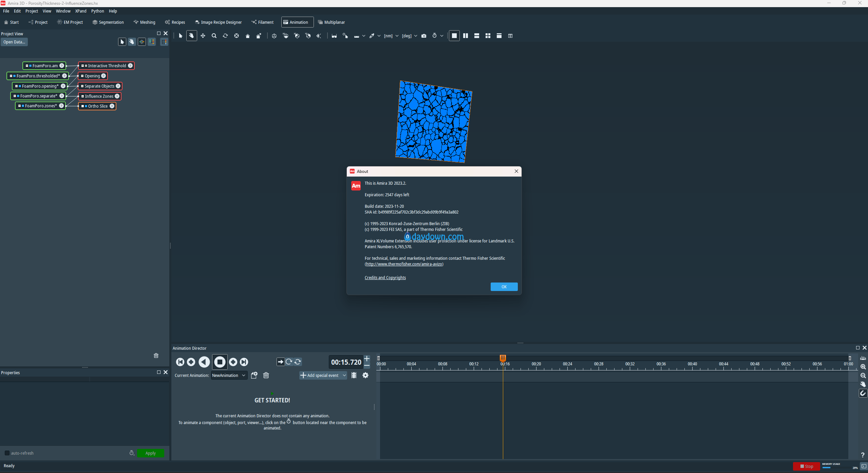Open the thermofisher.com/amira-avizo link
The height and width of the screenshot is (473, 868).
click(x=404, y=264)
